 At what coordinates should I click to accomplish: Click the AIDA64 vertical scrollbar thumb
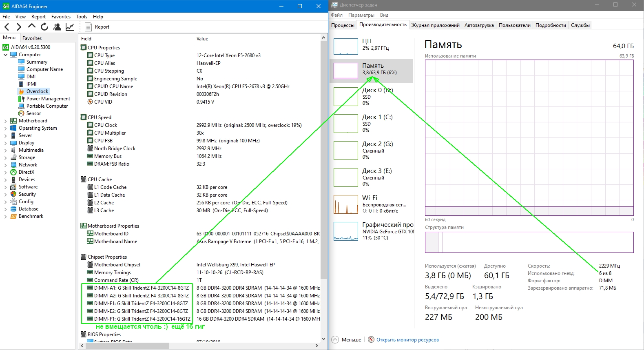click(x=324, y=159)
